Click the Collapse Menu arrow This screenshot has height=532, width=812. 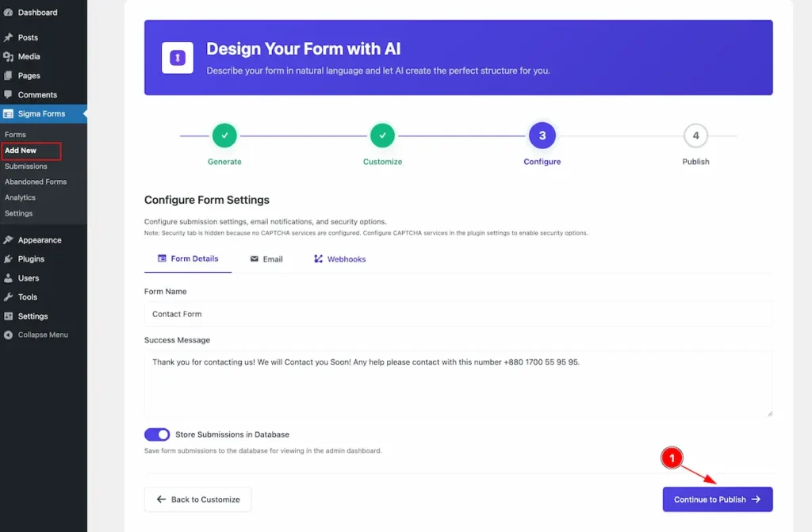click(8, 335)
